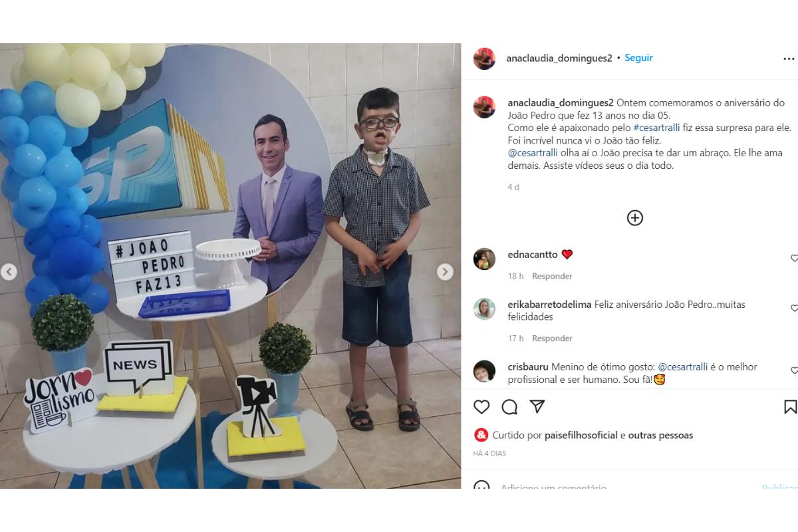Image resolution: width=798 pixels, height=532 pixels.
Task: Go to previous photo arrow
Action: 9,272
